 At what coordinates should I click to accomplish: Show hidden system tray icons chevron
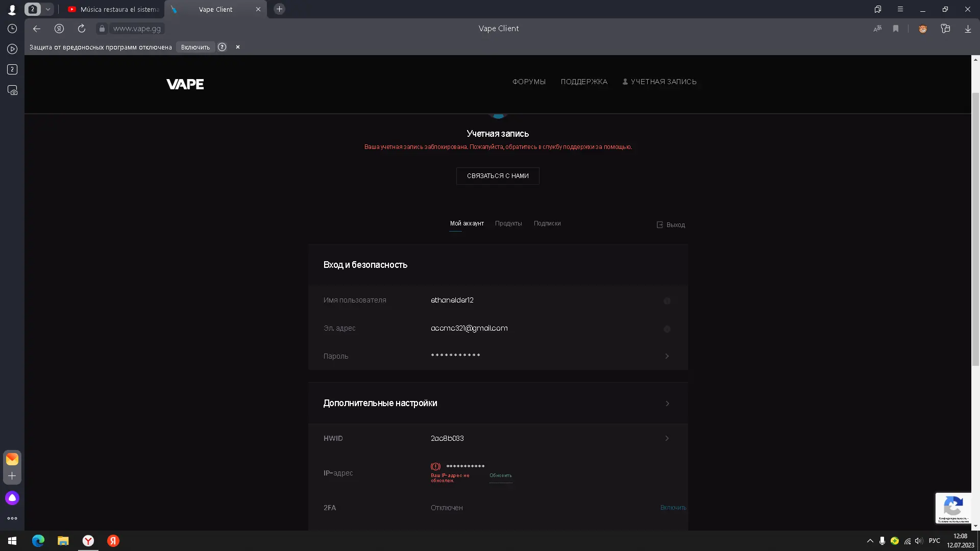coord(870,541)
